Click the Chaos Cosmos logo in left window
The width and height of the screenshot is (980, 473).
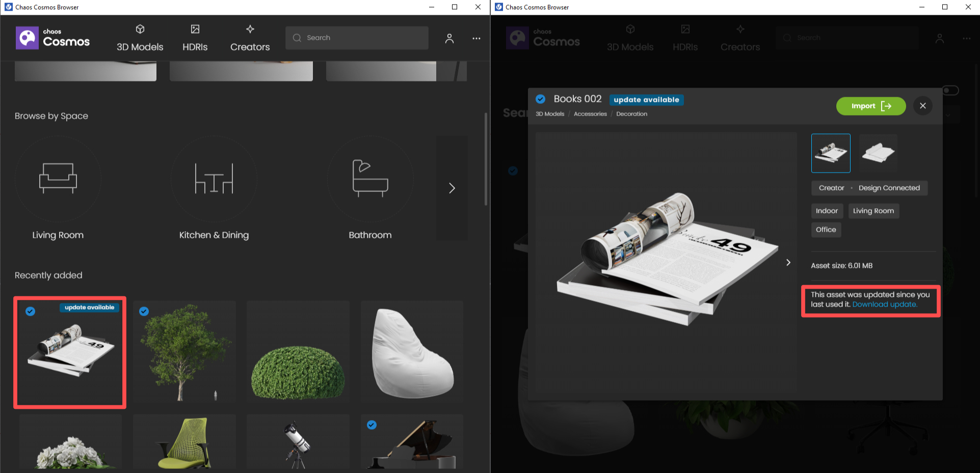[x=53, y=38]
